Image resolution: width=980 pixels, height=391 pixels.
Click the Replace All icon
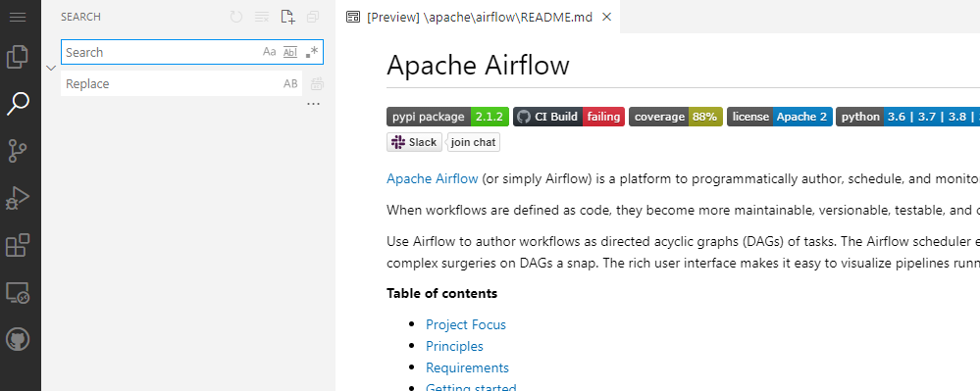(x=317, y=83)
